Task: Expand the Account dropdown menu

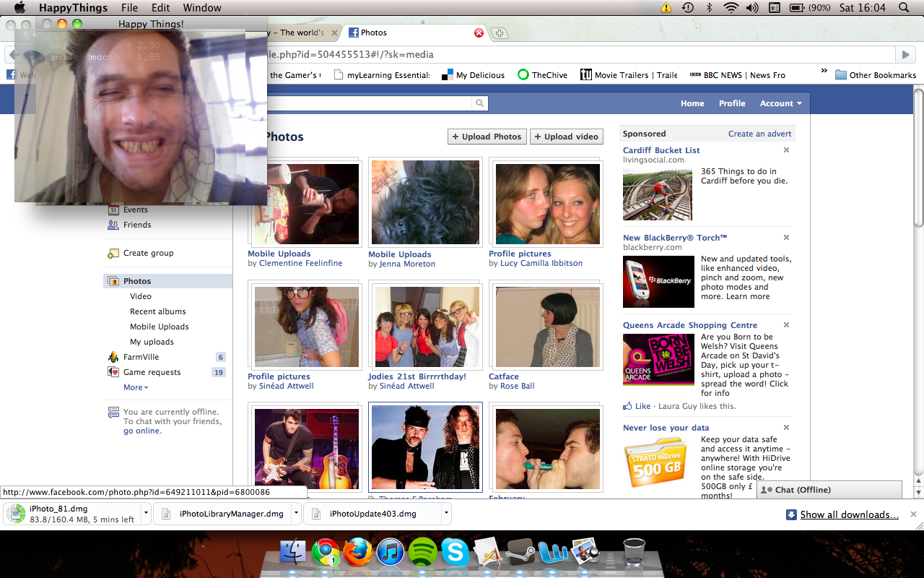Action: [780, 103]
